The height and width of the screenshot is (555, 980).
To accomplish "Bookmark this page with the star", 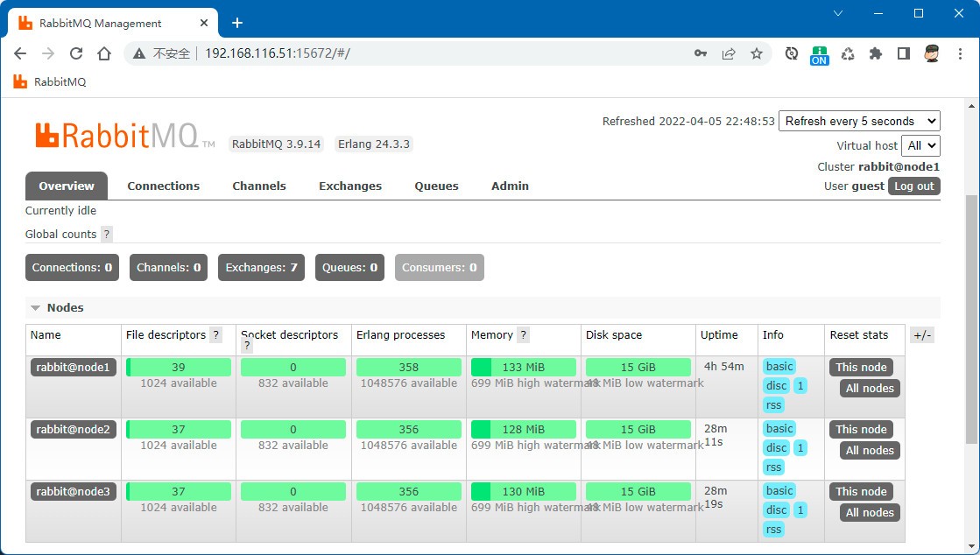I will tap(757, 53).
